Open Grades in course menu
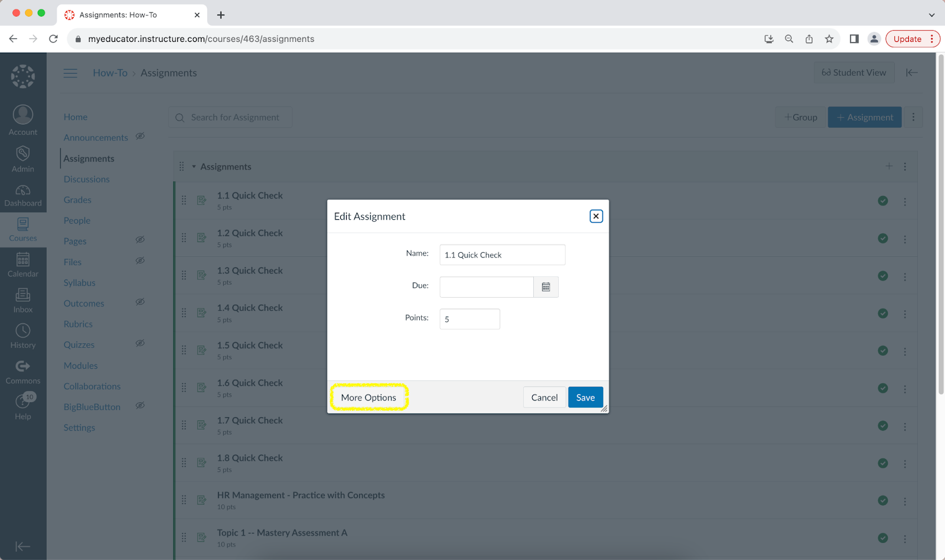 point(77,200)
